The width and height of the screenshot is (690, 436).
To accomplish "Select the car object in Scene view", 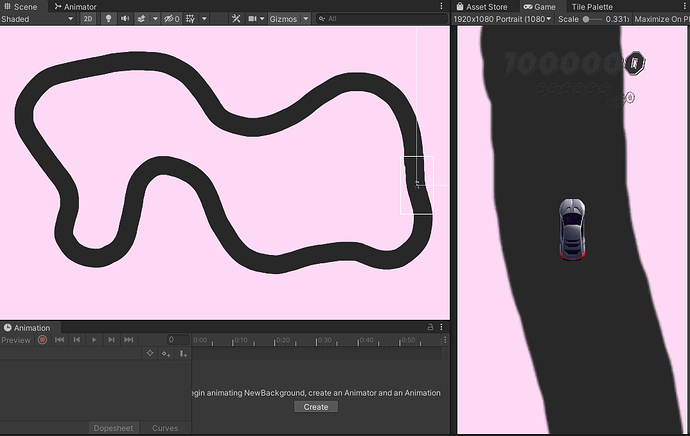I will pos(417,185).
